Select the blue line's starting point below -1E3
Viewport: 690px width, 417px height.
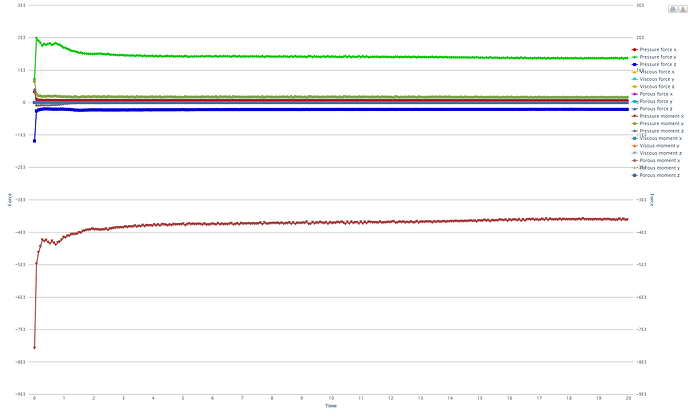(x=34, y=141)
